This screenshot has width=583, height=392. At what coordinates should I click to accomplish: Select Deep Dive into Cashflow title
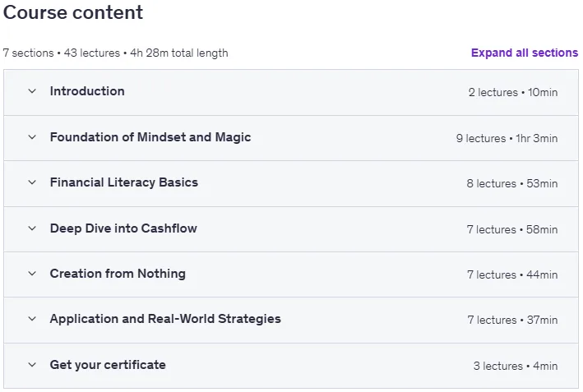tap(123, 228)
